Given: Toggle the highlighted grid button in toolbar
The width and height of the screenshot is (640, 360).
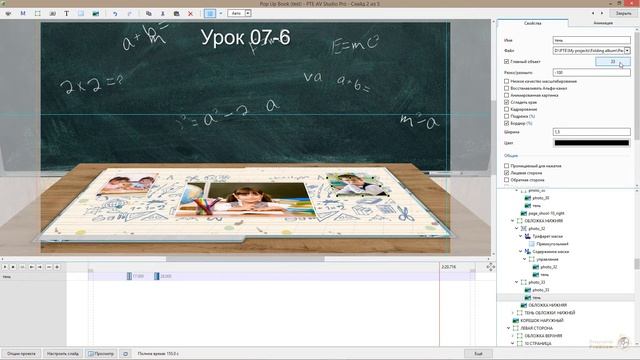Looking at the screenshot, I should tap(210, 13).
